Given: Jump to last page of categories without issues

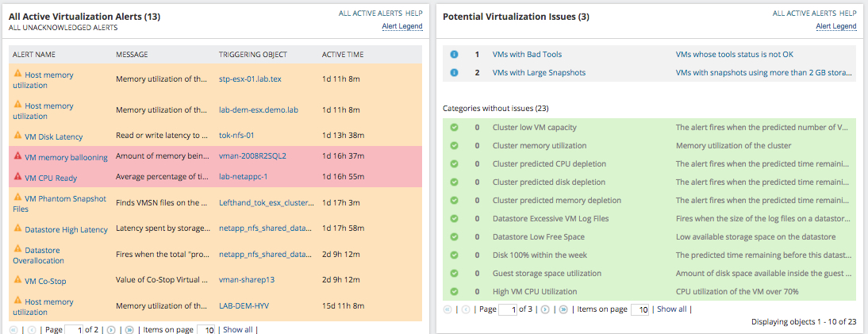Looking at the screenshot, I should pos(564,309).
